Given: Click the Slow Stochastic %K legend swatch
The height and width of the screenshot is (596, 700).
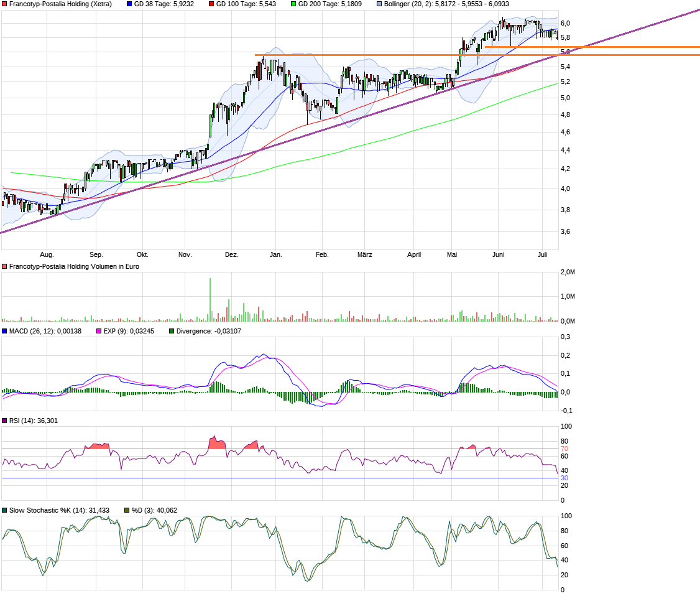Looking at the screenshot, I should [x=4, y=510].
